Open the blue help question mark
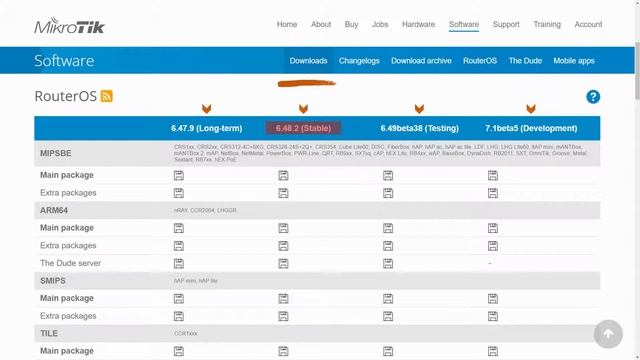 (x=593, y=97)
